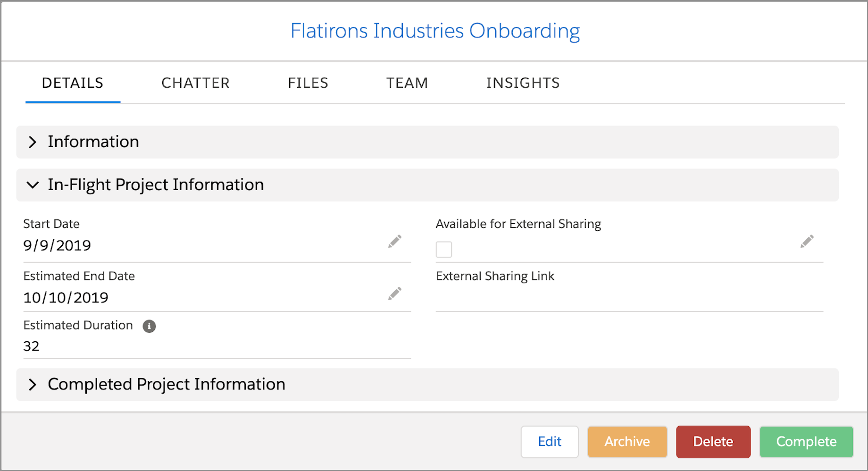Click the Edit button
Viewport: 868px width, 471px height.
pos(550,442)
